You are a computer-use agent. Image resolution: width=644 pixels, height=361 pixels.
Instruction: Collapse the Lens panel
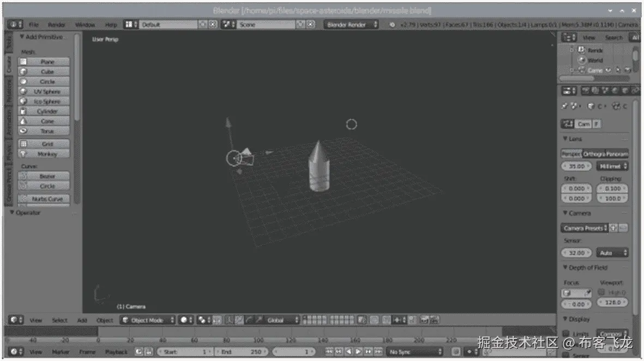coord(565,139)
